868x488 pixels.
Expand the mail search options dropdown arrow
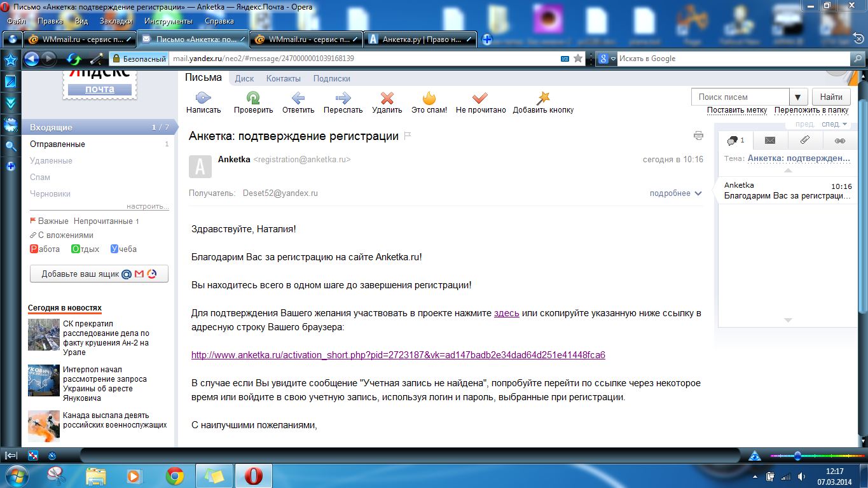[x=798, y=97]
